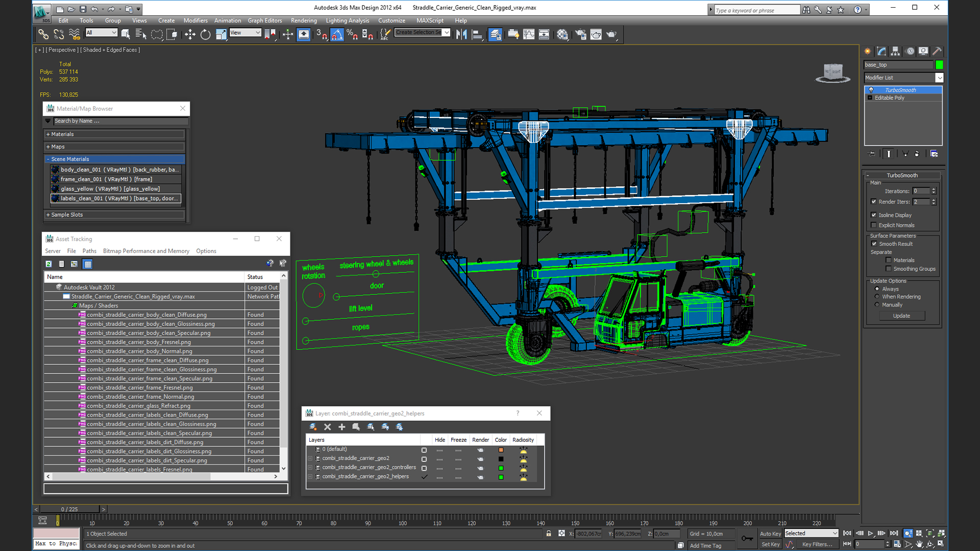Viewport: 980px width, 551px height.
Task: Select the Always update option
Action: (877, 289)
